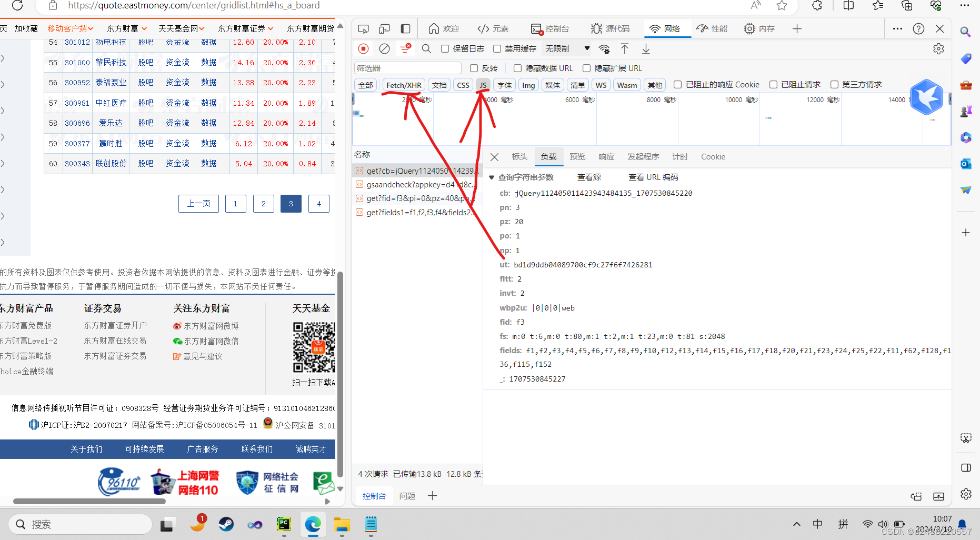980x540 pixels.
Task: Click the 查看源 link
Action: [589, 177]
